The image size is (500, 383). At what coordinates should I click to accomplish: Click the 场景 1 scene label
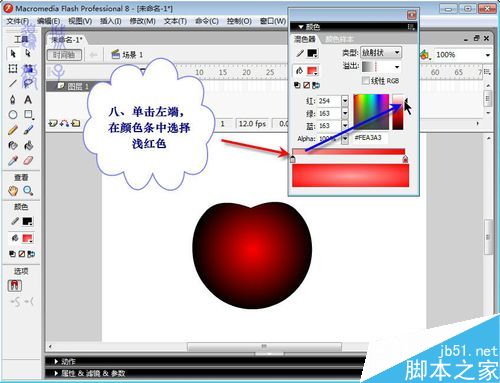(132, 55)
